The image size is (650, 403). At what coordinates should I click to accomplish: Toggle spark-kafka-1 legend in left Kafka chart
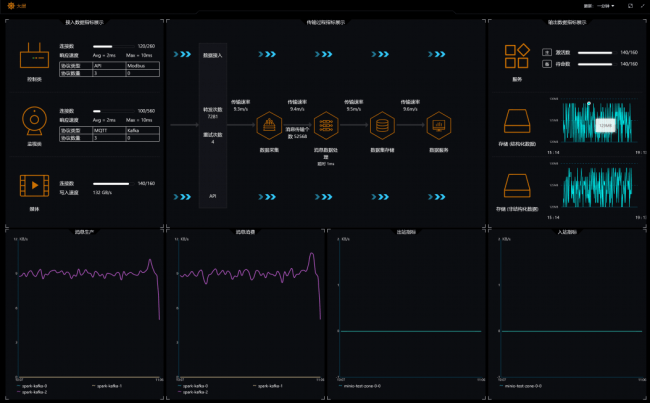tap(107, 386)
